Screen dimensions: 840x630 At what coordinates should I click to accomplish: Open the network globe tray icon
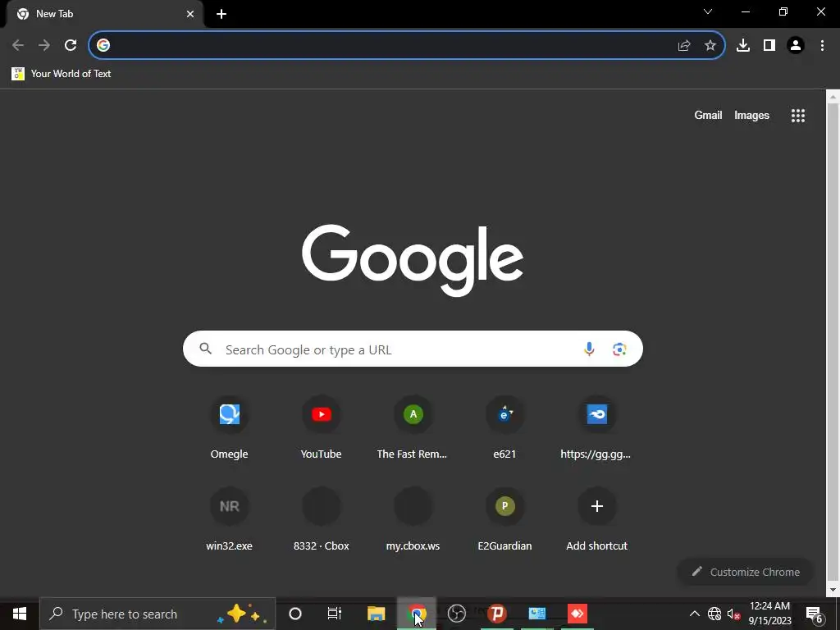pyautogui.click(x=714, y=614)
